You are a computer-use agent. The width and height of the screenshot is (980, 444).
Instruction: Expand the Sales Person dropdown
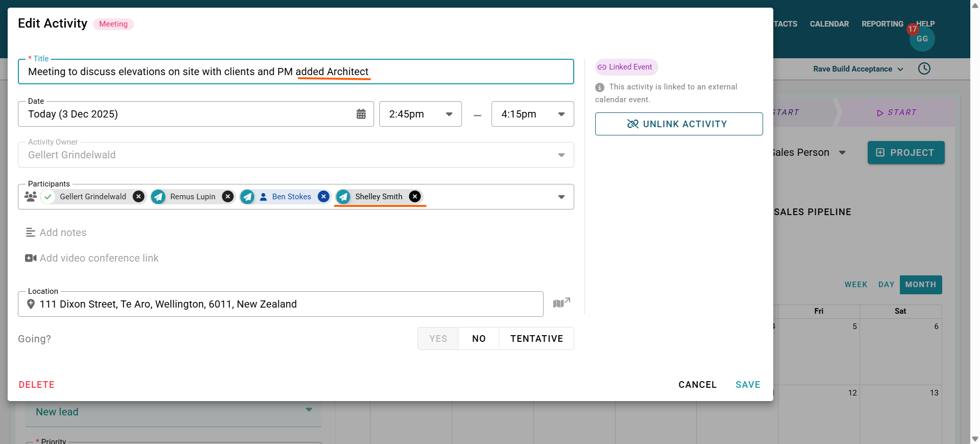click(x=843, y=153)
